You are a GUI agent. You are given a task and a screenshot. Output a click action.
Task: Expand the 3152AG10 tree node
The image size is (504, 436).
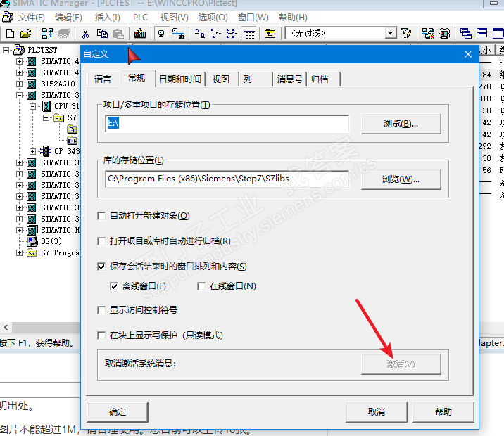click(19, 84)
